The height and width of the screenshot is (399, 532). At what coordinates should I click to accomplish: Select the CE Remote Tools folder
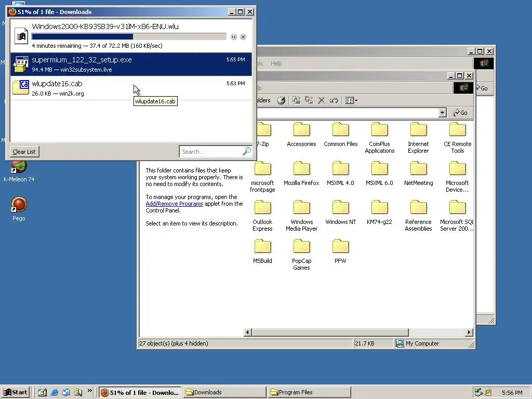pyautogui.click(x=457, y=138)
